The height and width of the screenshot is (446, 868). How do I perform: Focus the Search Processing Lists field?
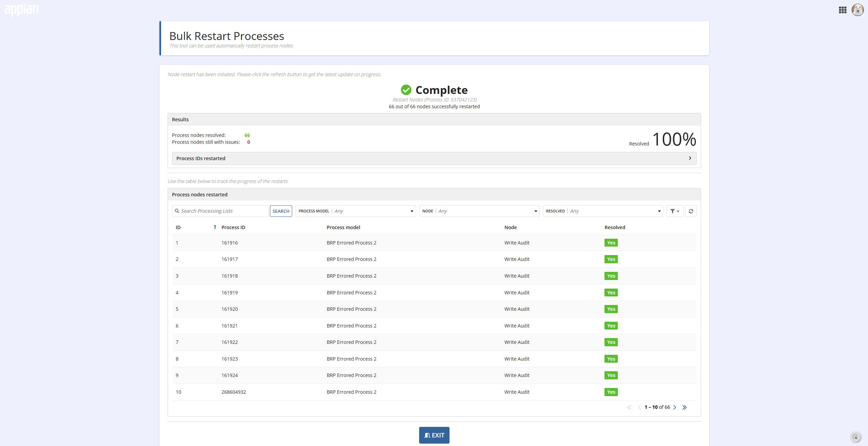[x=220, y=211]
